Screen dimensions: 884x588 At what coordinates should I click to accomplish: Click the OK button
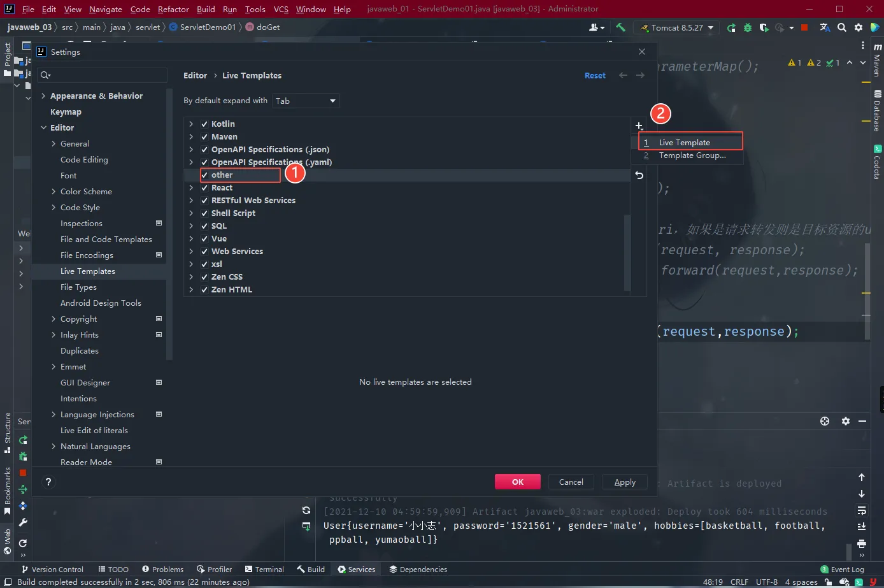[x=518, y=482]
